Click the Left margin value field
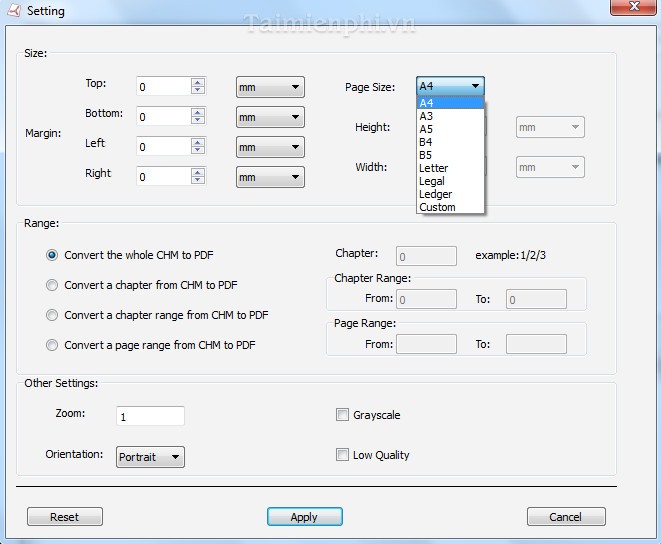 coord(164,146)
